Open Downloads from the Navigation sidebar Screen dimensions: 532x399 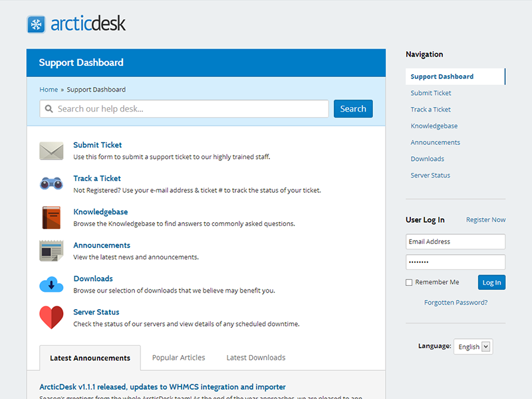[x=427, y=159]
